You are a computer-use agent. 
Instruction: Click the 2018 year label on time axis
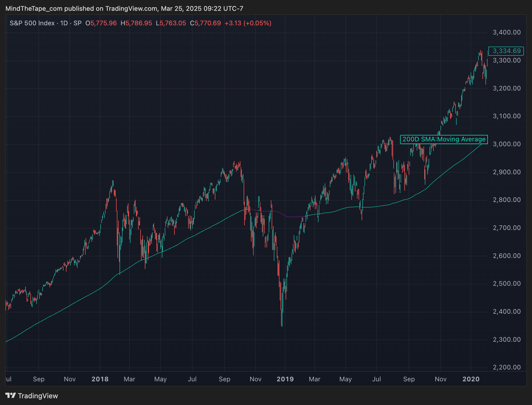pyautogui.click(x=100, y=379)
